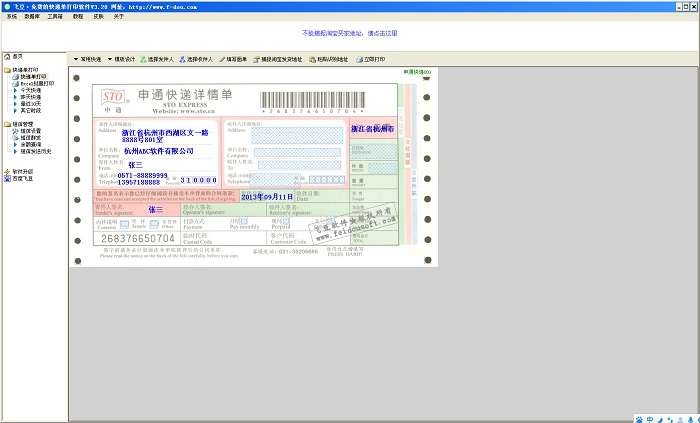Open the 系统 menu

pos(11,17)
